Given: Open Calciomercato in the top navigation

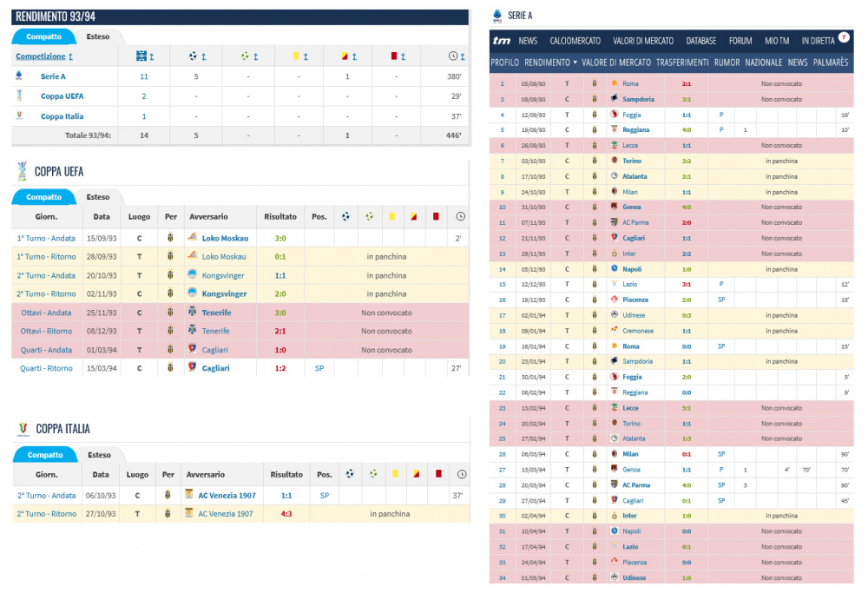Looking at the screenshot, I should coord(575,41).
